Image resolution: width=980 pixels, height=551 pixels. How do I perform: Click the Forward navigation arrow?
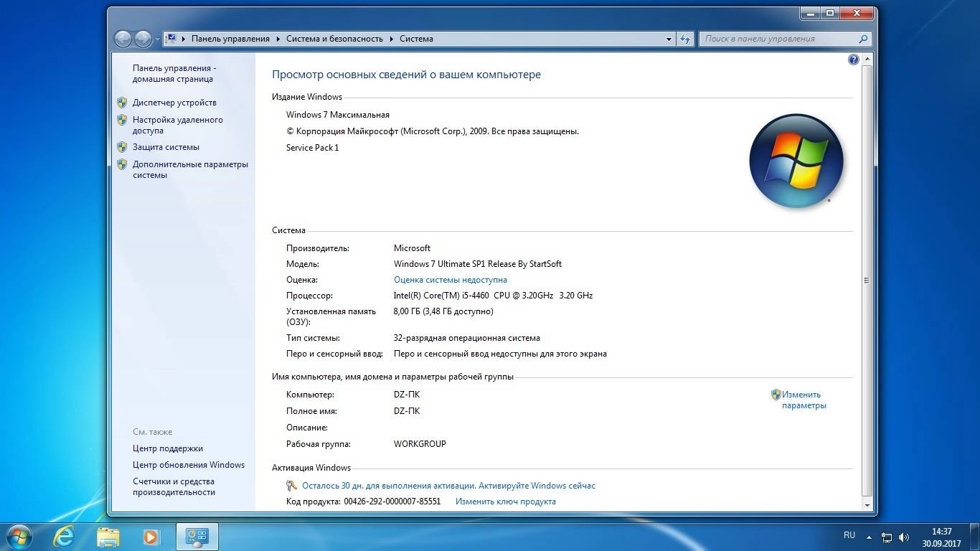tap(143, 39)
